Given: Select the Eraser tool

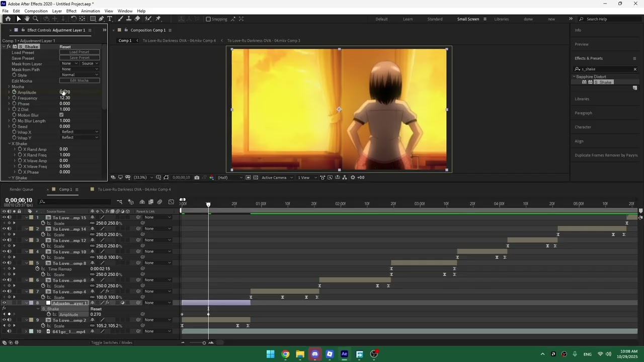Looking at the screenshot, I should click(x=137, y=19).
